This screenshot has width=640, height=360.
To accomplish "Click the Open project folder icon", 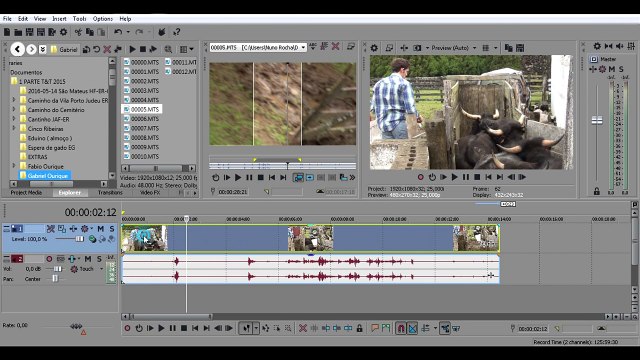I will tap(18, 32).
